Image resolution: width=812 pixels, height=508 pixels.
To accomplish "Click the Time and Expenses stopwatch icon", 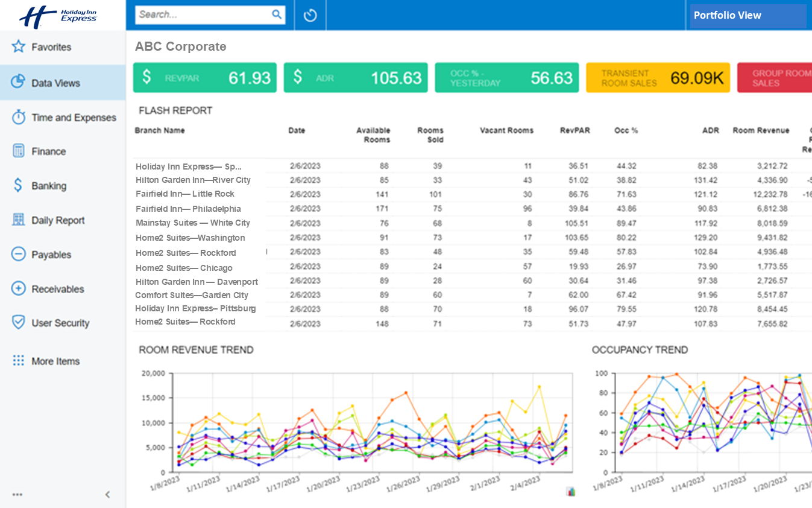I will 19,117.
